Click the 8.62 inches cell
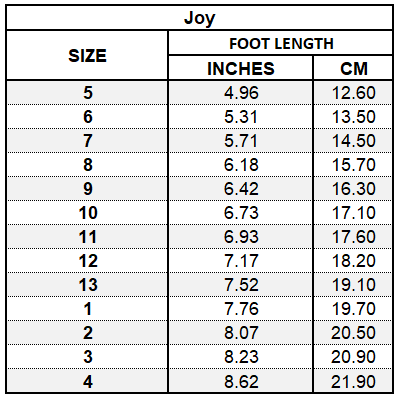Viewport: 398px width, 400px height. 241,381
